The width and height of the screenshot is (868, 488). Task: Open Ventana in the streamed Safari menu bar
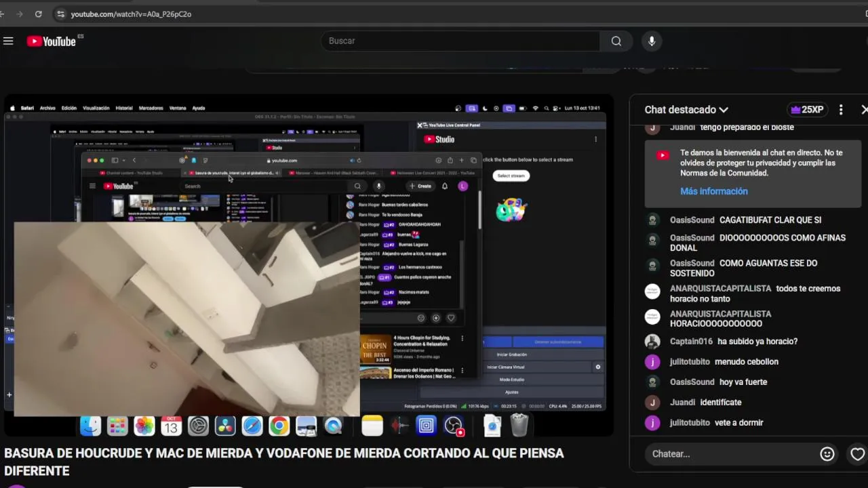pyautogui.click(x=178, y=108)
